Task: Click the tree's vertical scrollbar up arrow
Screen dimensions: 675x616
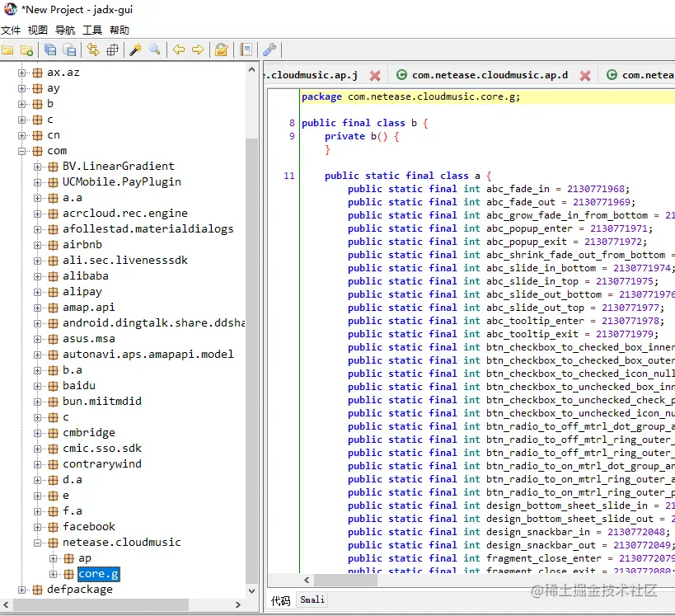Action: [252, 70]
